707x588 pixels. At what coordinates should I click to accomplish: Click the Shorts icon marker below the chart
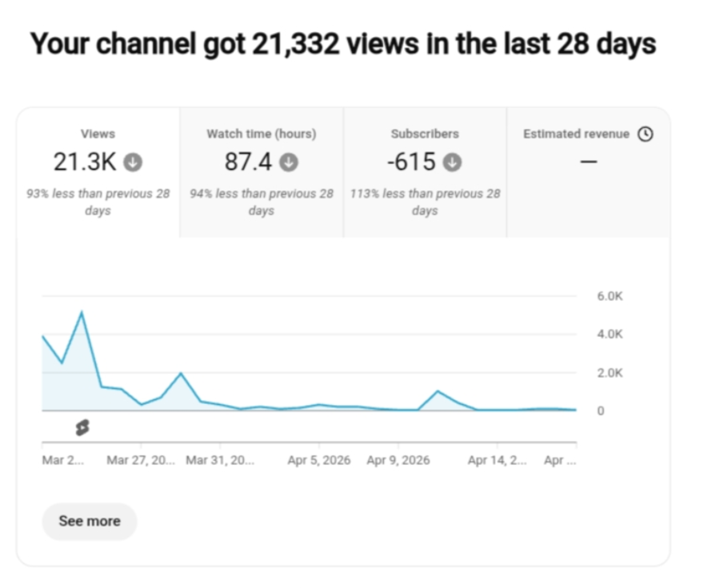tap(82, 428)
